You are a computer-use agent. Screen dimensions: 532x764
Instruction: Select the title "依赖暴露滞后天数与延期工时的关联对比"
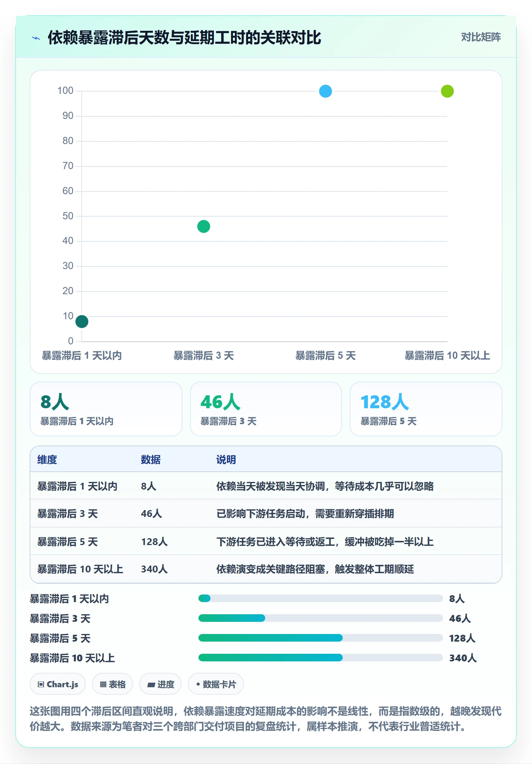point(184,38)
